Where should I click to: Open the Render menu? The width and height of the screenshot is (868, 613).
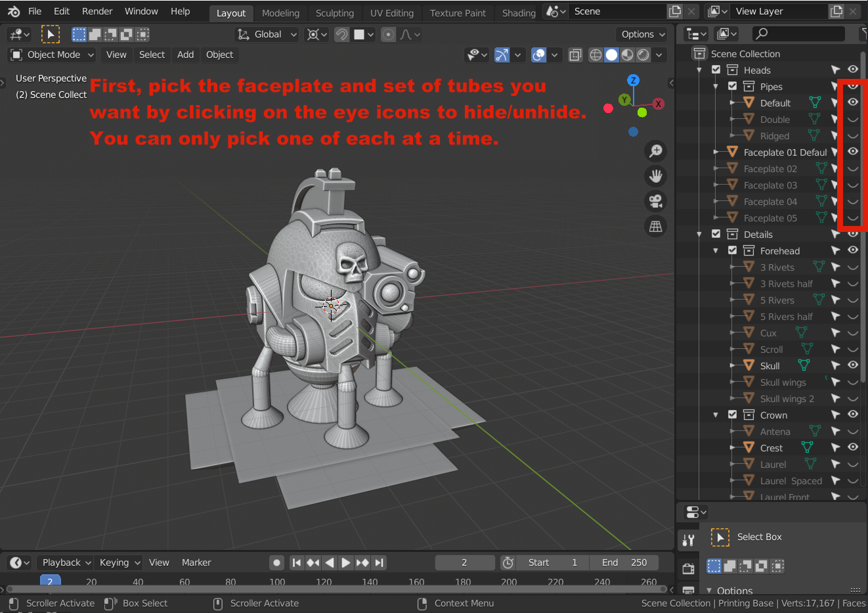pyautogui.click(x=97, y=11)
